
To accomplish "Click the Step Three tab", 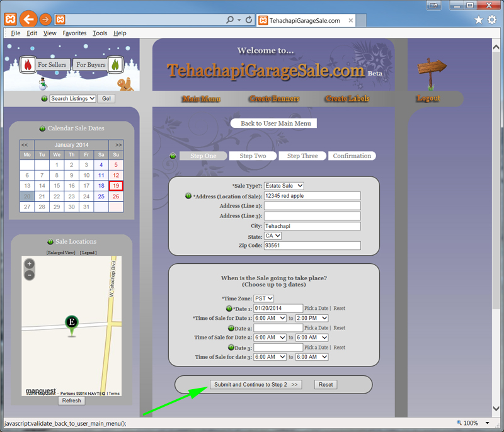I will (x=302, y=156).
